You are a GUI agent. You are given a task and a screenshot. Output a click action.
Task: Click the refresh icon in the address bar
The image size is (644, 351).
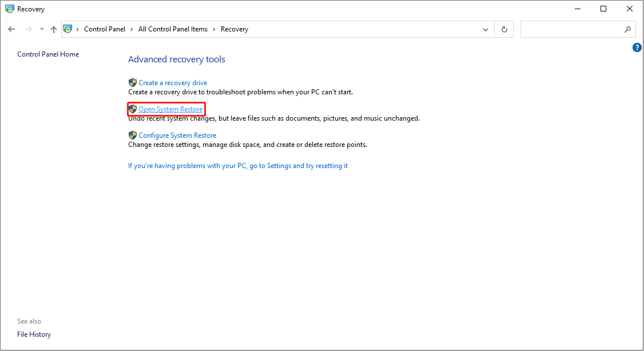click(504, 29)
